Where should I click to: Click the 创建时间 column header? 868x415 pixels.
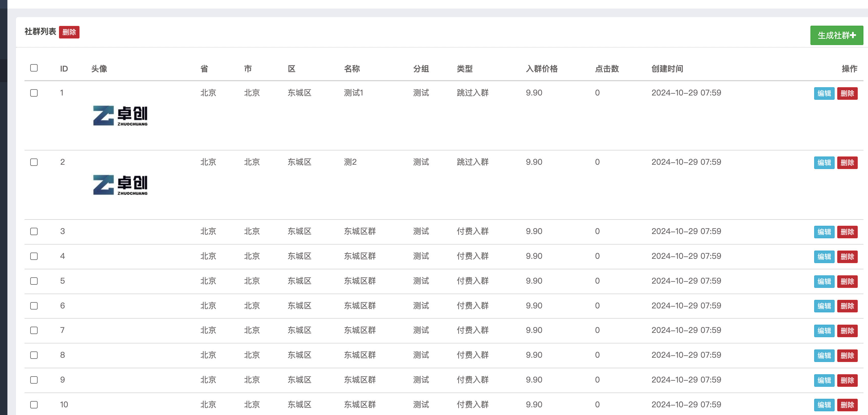pos(667,69)
